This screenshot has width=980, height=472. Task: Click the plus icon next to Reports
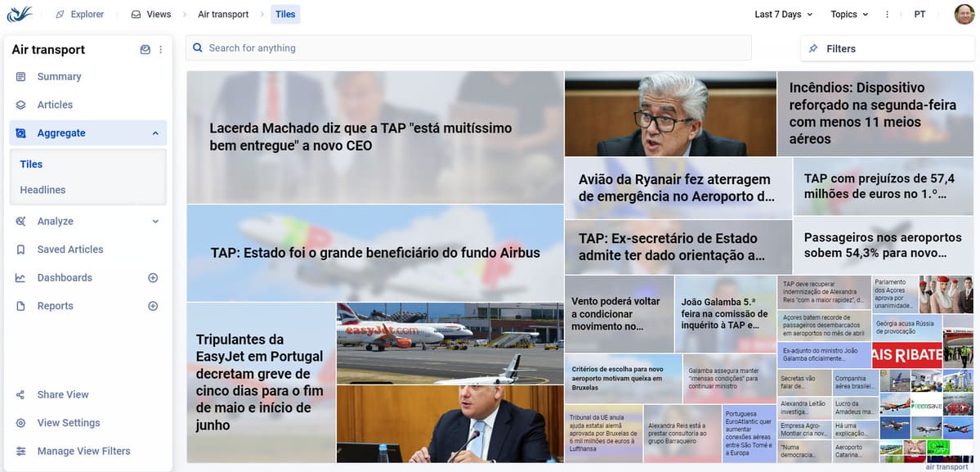(x=152, y=306)
